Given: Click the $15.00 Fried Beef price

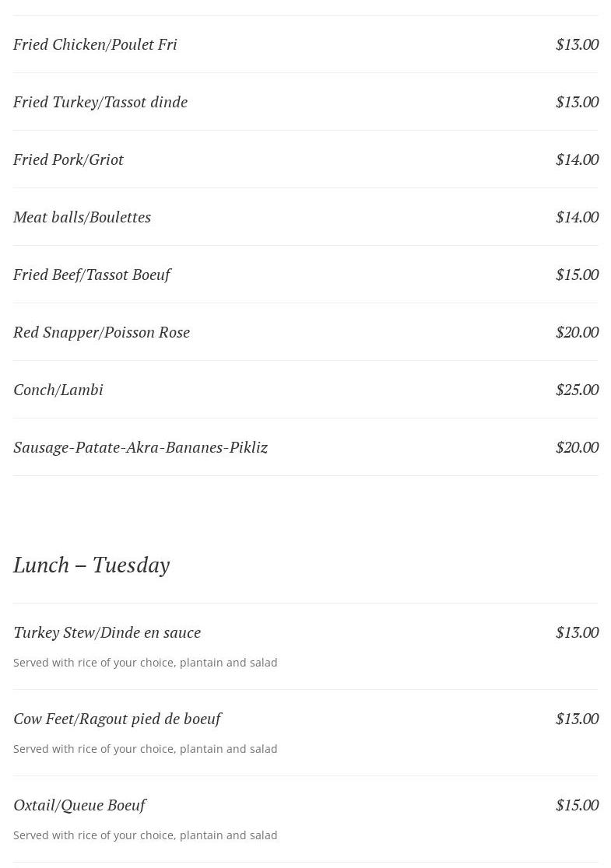Looking at the screenshot, I should pyautogui.click(x=577, y=275).
